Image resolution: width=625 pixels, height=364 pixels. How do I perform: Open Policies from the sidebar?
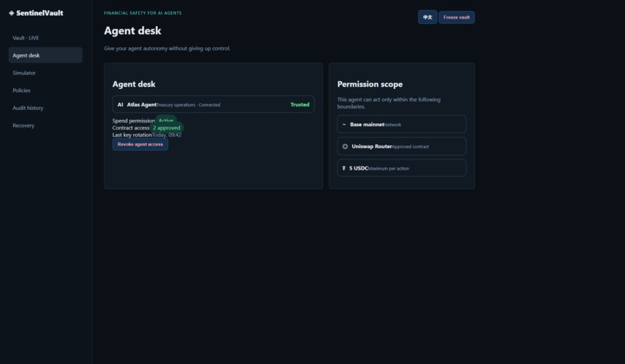(45, 91)
